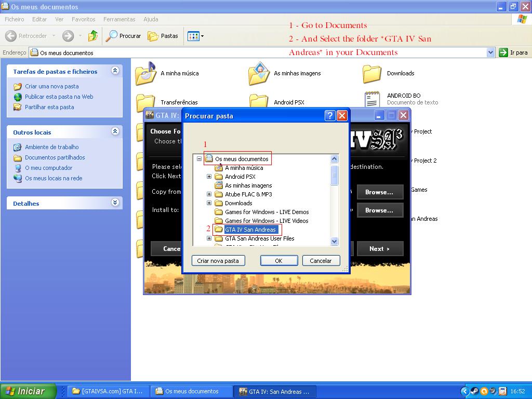The image size is (532, 399).
Task: Open the Ajuda menu
Action: pos(151,19)
